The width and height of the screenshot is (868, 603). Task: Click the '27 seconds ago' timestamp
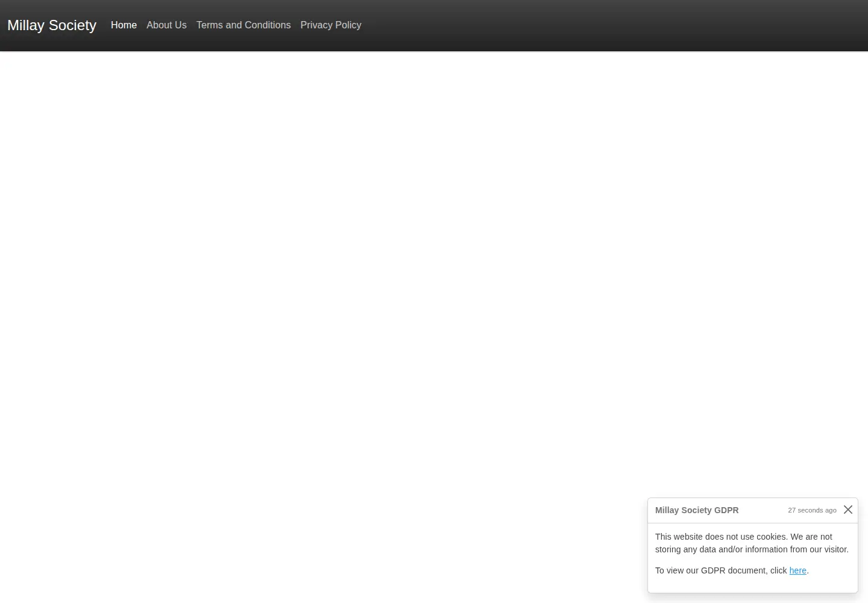(x=812, y=510)
